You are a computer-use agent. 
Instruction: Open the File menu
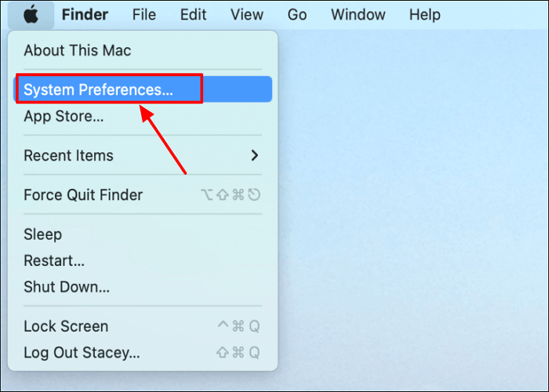click(x=144, y=15)
